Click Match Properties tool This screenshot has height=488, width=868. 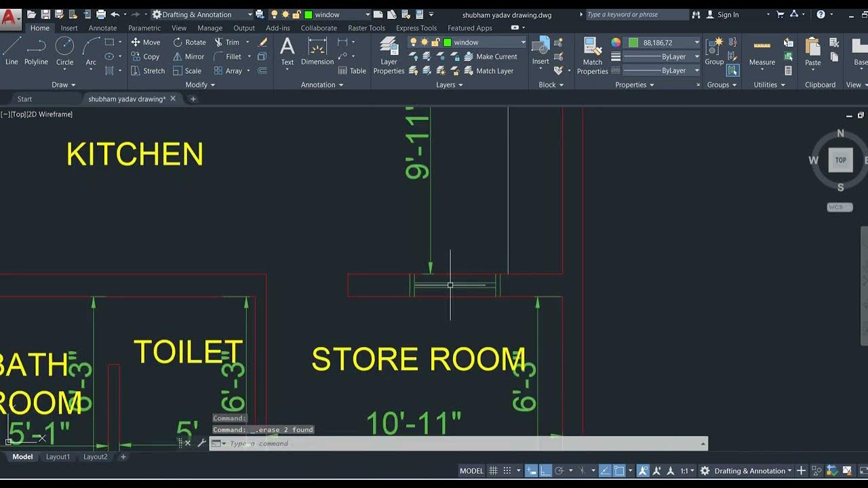(592, 56)
